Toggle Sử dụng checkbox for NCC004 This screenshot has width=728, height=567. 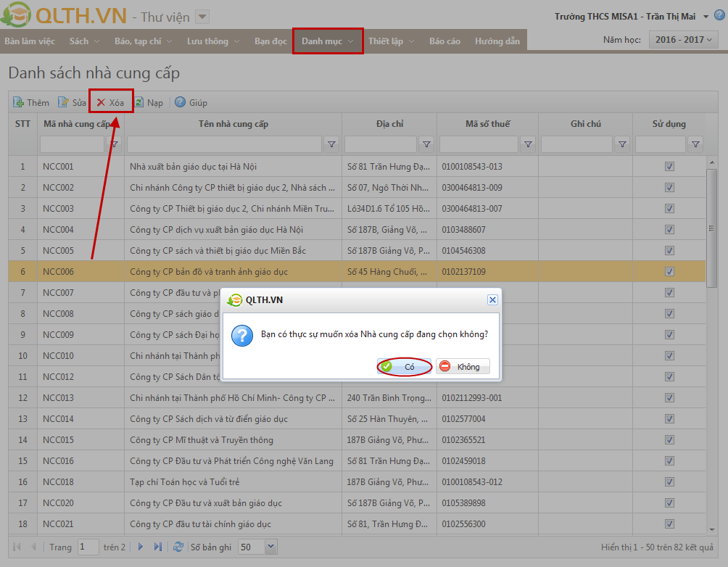[x=669, y=229]
